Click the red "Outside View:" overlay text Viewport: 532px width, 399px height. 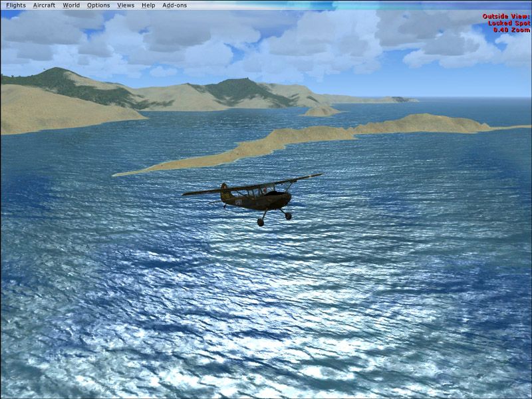click(506, 16)
